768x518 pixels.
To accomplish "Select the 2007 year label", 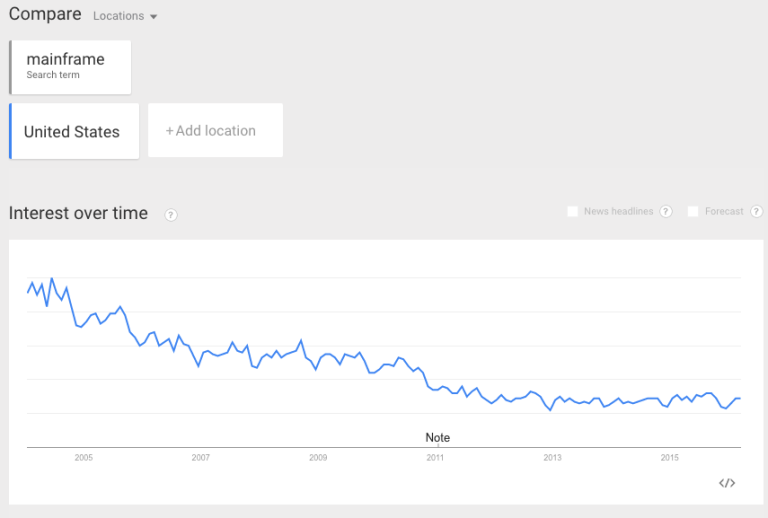I will pyautogui.click(x=200, y=458).
